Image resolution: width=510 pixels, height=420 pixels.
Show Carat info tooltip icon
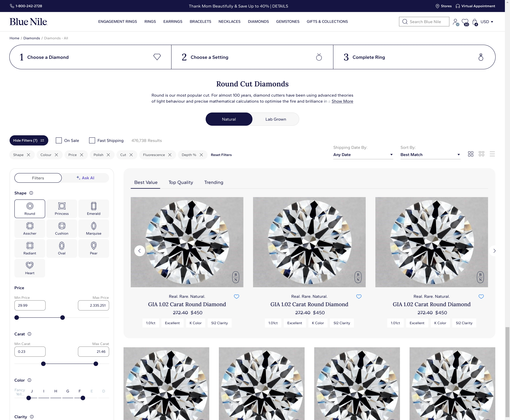[x=29, y=334]
